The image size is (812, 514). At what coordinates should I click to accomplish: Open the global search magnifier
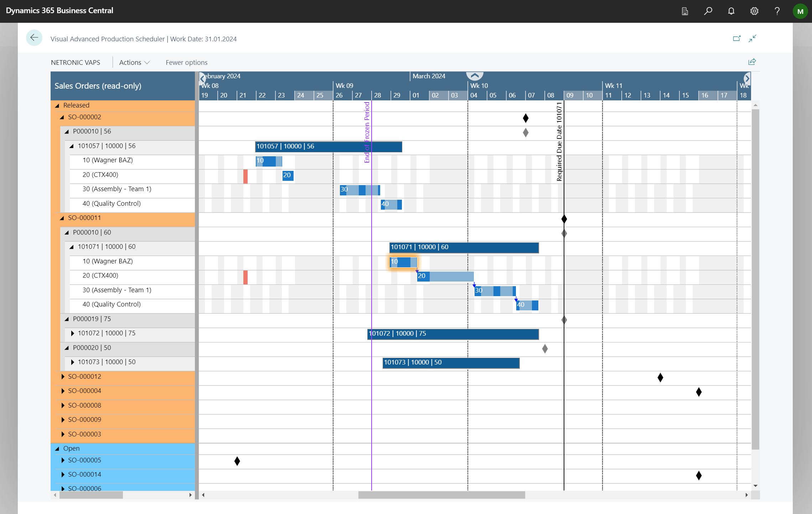[708, 11]
